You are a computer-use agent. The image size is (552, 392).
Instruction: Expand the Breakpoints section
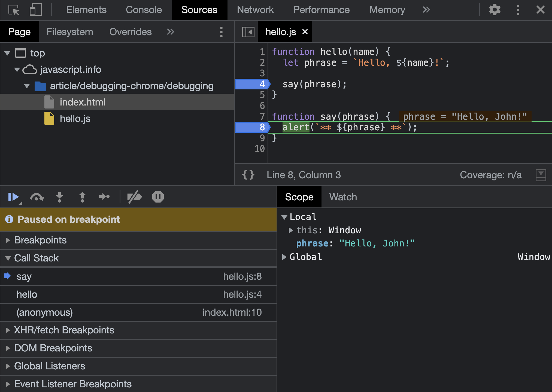pyautogui.click(x=40, y=240)
